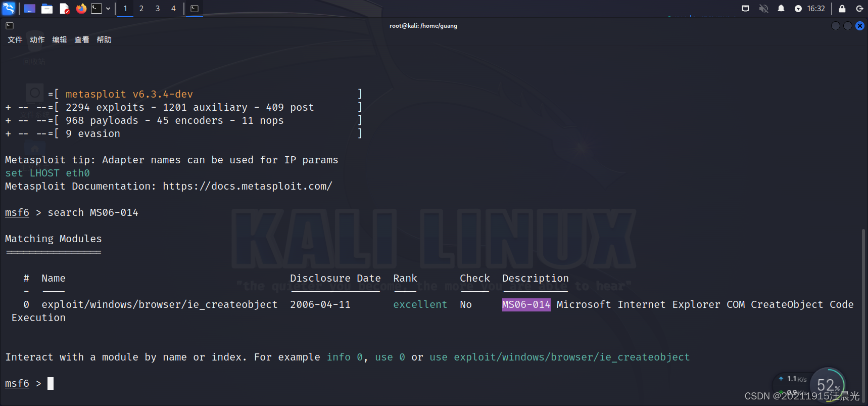
Task: Open the 查看 menu
Action: (82, 39)
